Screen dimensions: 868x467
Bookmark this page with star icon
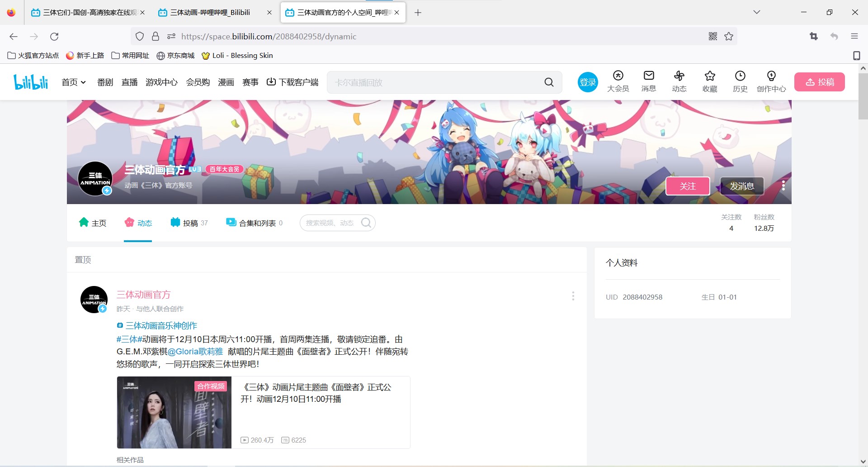pos(729,37)
